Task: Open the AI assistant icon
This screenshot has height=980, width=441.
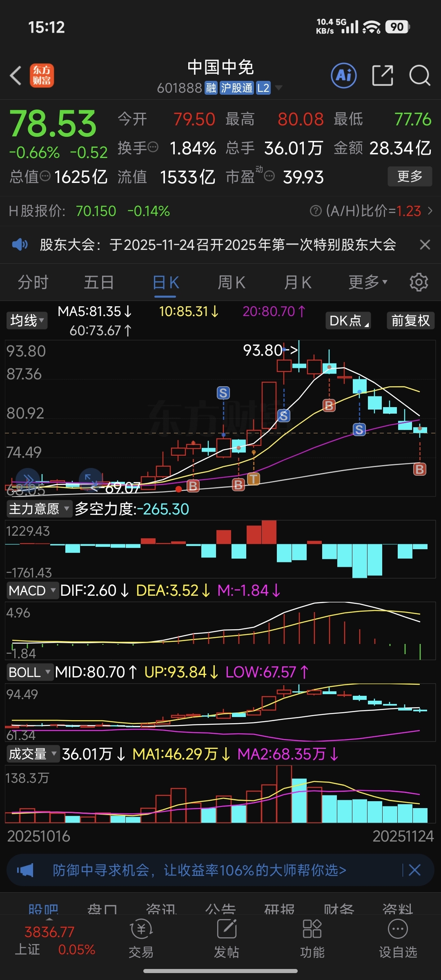Action: point(344,76)
